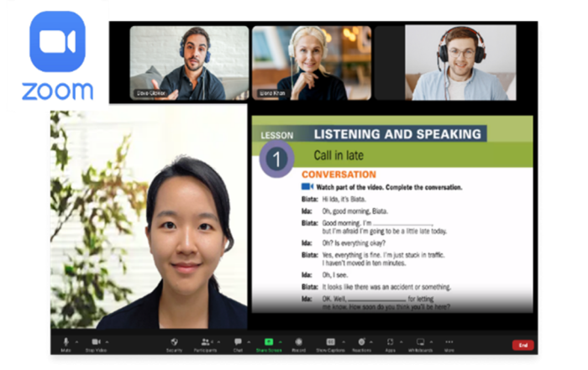Click the line 'Oh? Is everything okay?'
Viewport: 588px width, 370px height.
pos(354,243)
